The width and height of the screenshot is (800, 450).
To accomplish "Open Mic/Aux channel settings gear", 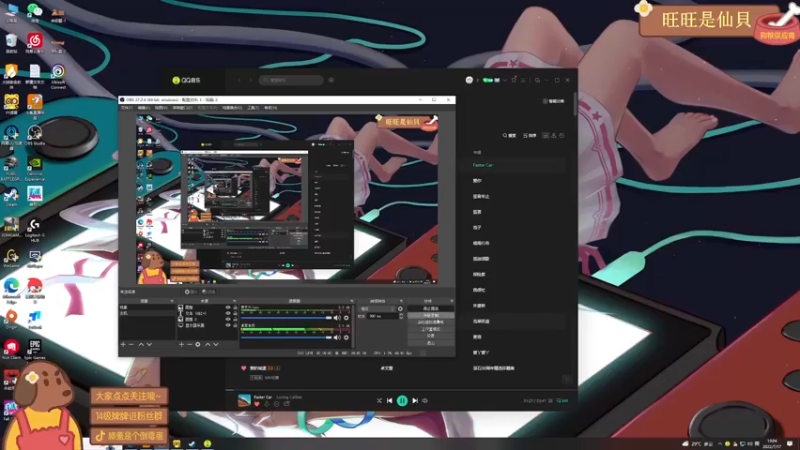I will click(x=346, y=318).
